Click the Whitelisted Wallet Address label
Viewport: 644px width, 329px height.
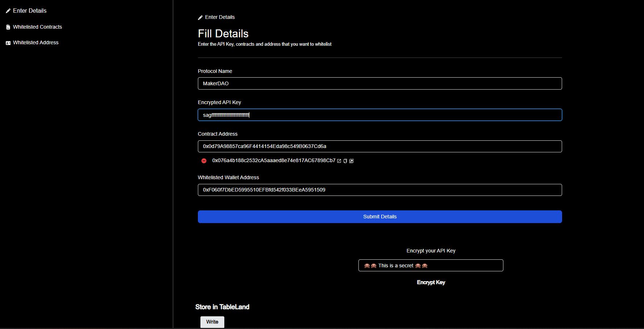228,177
